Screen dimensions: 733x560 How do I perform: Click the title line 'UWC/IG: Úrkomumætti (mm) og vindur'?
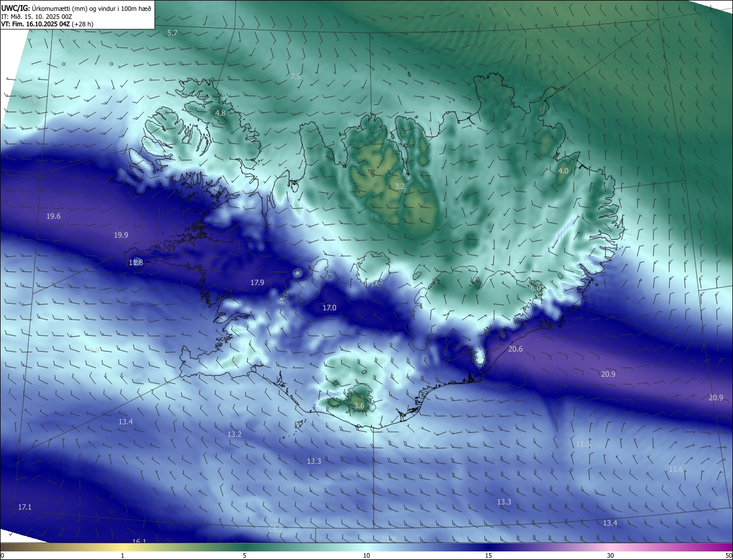click(x=77, y=8)
